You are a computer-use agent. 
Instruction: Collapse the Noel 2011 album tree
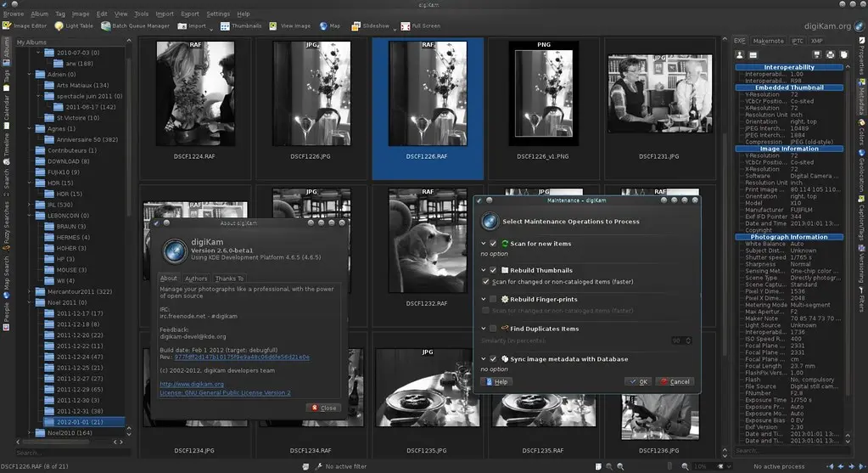pos(30,302)
